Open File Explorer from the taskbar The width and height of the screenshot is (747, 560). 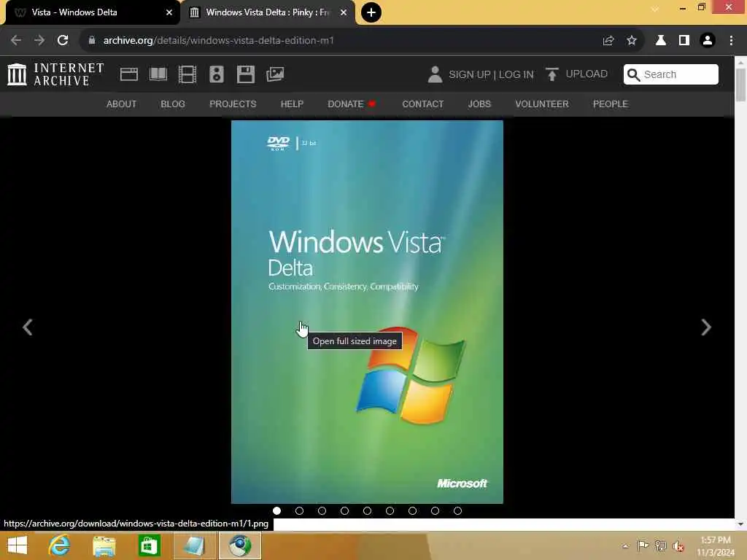[x=104, y=546]
